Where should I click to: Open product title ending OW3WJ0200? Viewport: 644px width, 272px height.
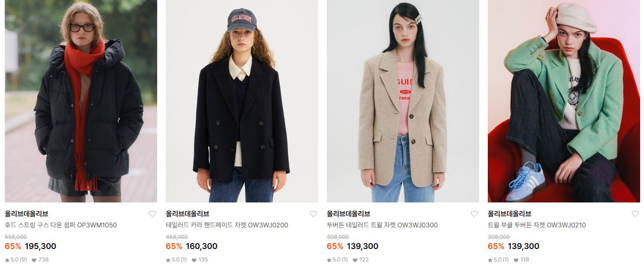(227, 225)
